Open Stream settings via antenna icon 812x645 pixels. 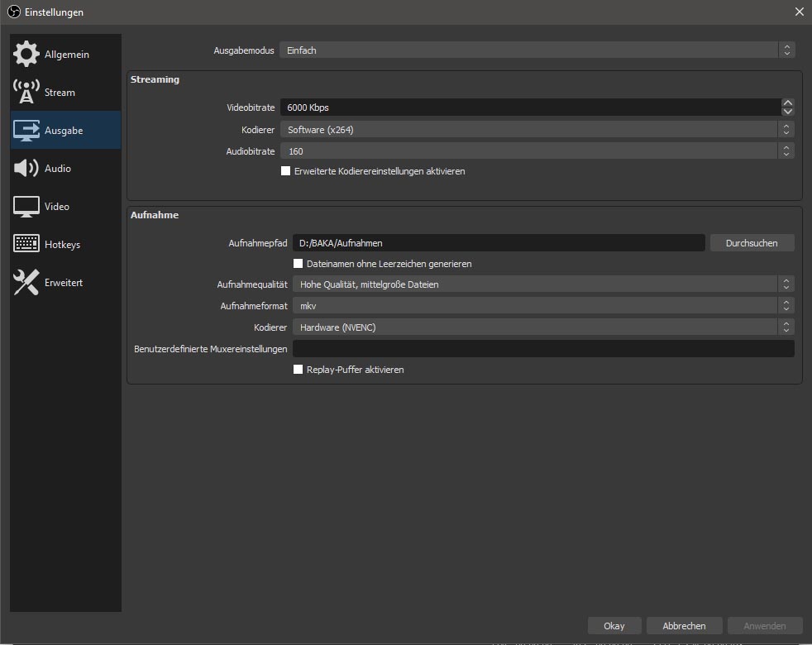[26, 93]
